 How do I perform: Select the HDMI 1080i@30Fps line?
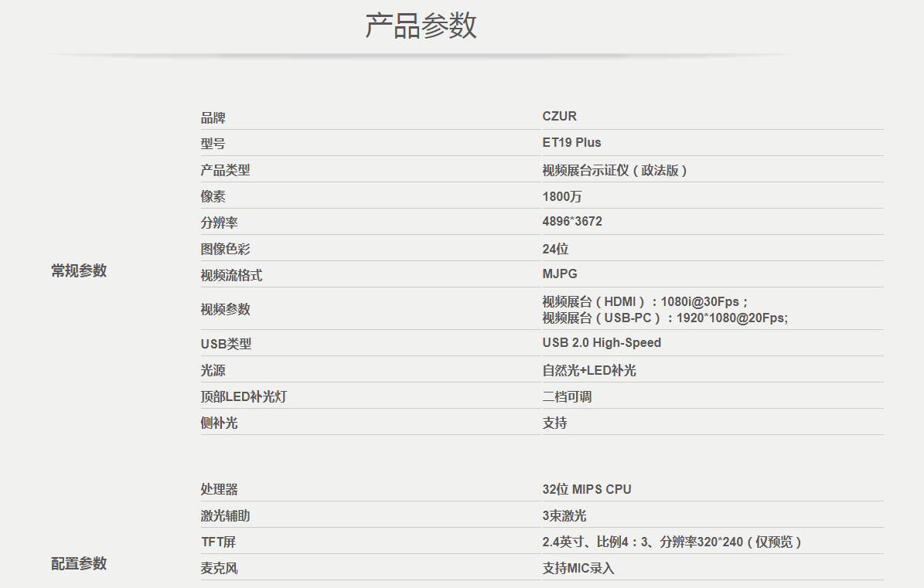[646, 301]
